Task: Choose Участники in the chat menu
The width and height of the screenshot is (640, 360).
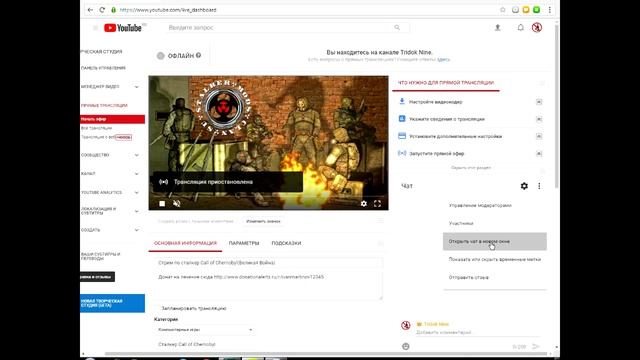Action: click(495, 224)
